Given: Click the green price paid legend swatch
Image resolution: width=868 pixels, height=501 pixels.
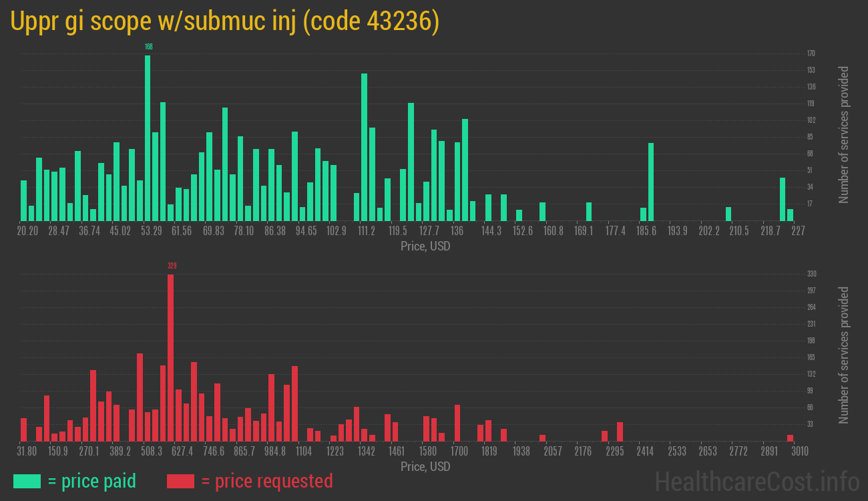Looking at the screenshot, I should click(x=27, y=481).
